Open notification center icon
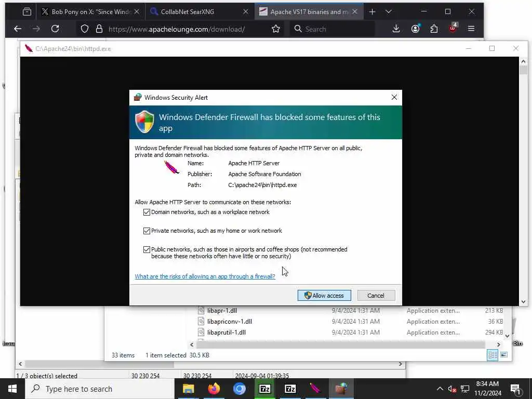Screen dimensions: 532x399 click(515, 389)
